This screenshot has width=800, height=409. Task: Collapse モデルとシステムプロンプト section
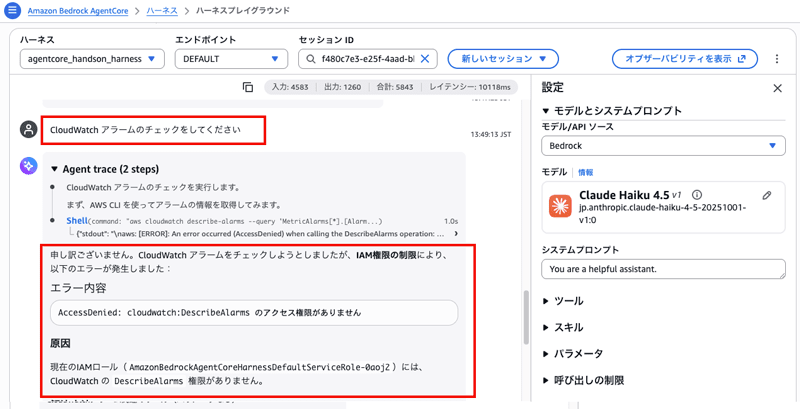pos(612,111)
